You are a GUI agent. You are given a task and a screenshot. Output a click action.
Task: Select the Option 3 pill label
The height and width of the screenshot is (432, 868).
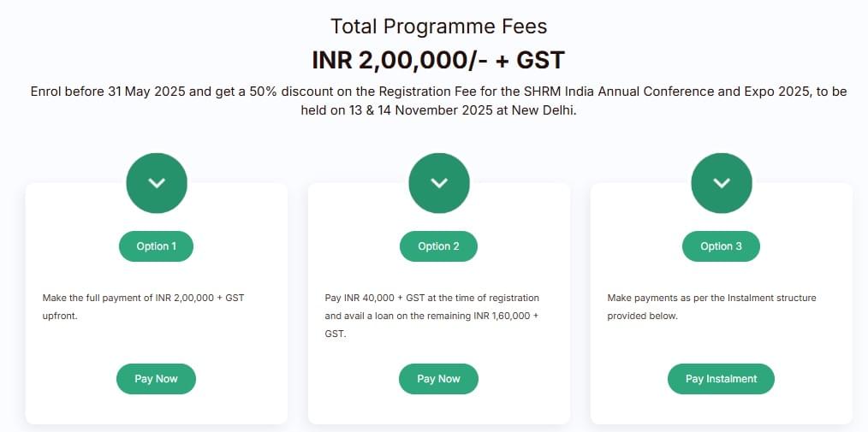(721, 246)
